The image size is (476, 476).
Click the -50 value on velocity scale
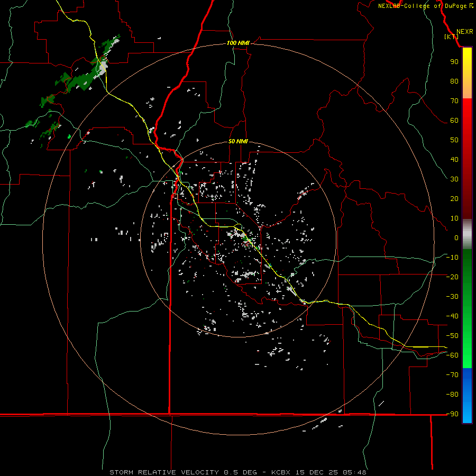click(452, 336)
